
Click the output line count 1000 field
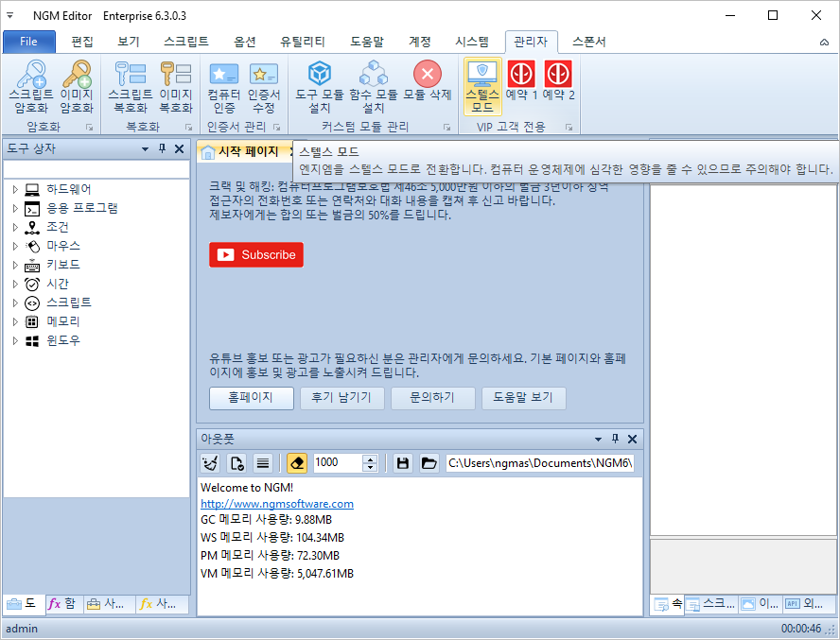coord(337,462)
